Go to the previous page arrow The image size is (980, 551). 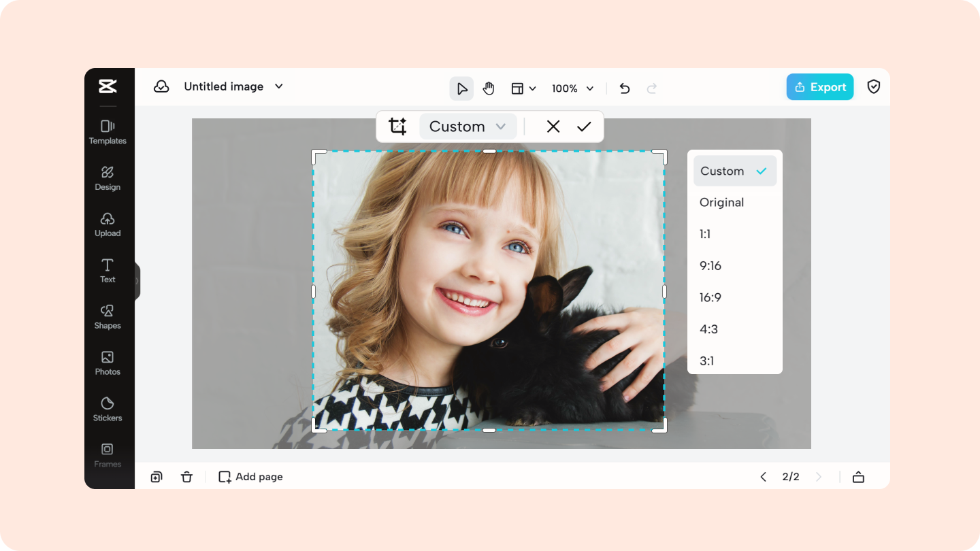pyautogui.click(x=763, y=477)
